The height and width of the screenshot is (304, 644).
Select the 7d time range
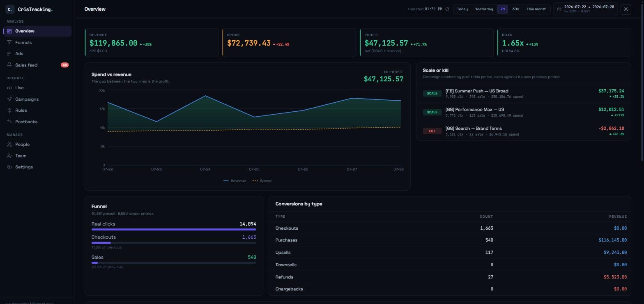click(x=502, y=9)
